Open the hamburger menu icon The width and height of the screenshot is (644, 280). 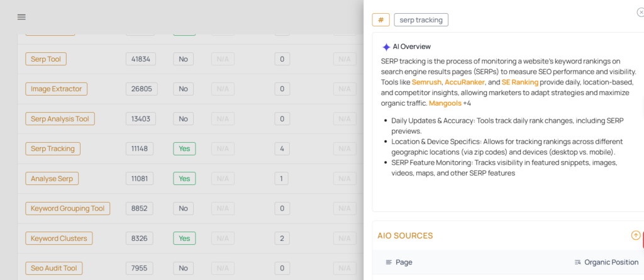point(21,17)
